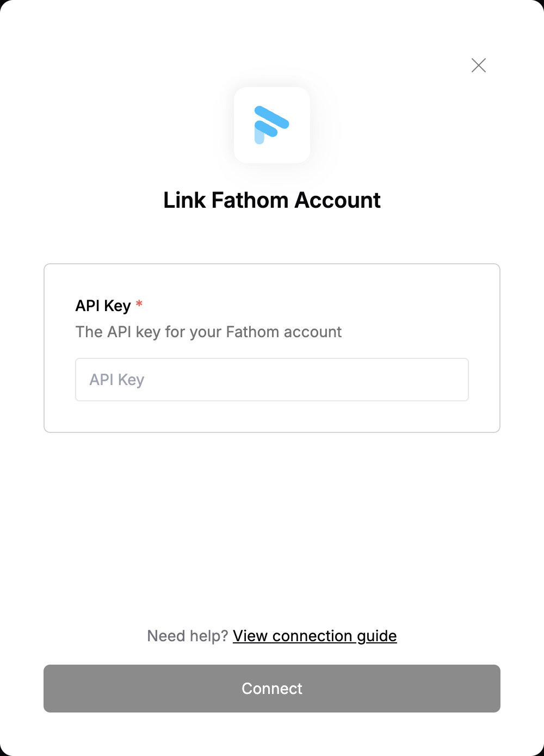Click the API Key placeholder text
This screenshot has width=544, height=756.
pos(117,380)
